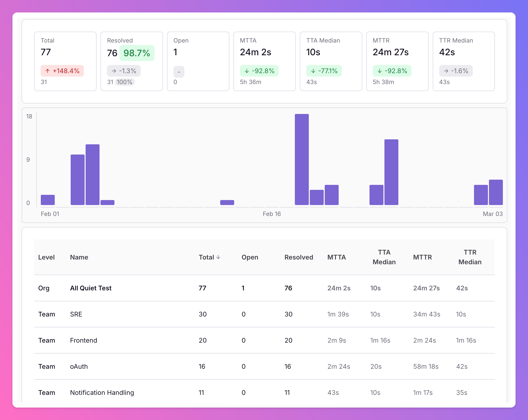Click the tallest bar near Feb 16 in the chart
This screenshot has height=420, width=528.
pyautogui.click(x=301, y=159)
